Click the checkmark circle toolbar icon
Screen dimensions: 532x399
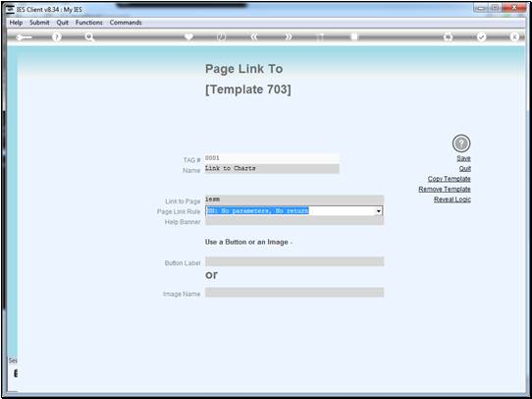[481, 37]
